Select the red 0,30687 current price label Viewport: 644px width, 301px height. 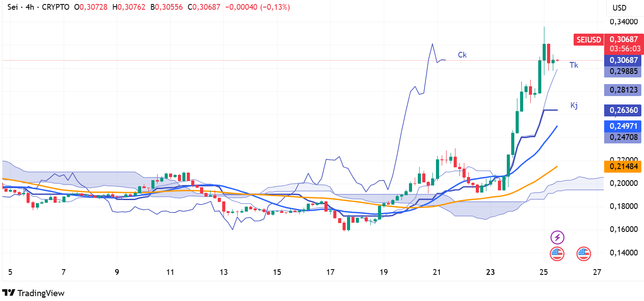[x=624, y=39]
